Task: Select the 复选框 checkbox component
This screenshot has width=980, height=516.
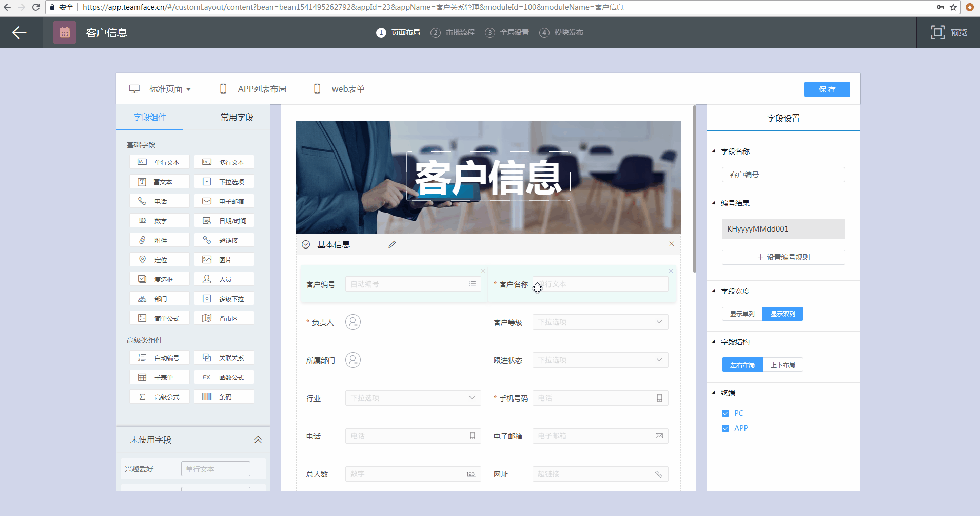Action: point(160,279)
